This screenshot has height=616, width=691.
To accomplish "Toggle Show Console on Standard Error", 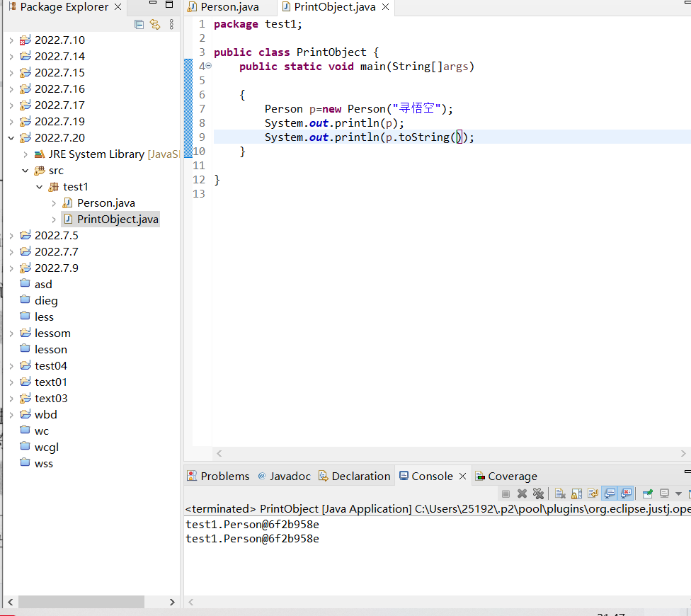I will pos(626,494).
